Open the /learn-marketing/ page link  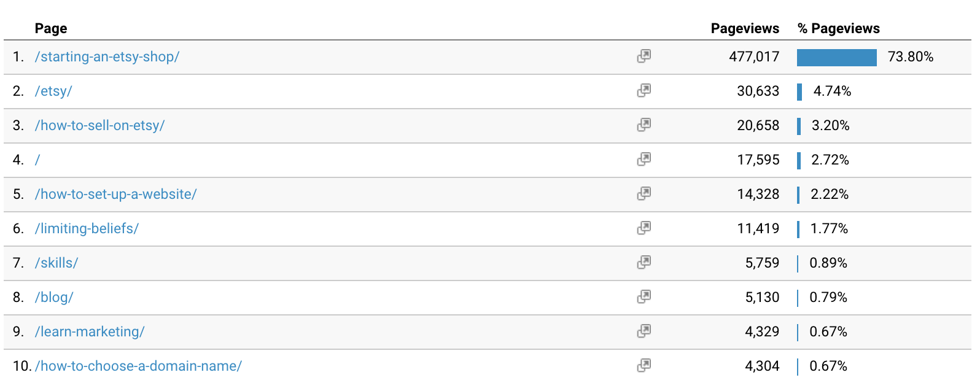(x=90, y=331)
